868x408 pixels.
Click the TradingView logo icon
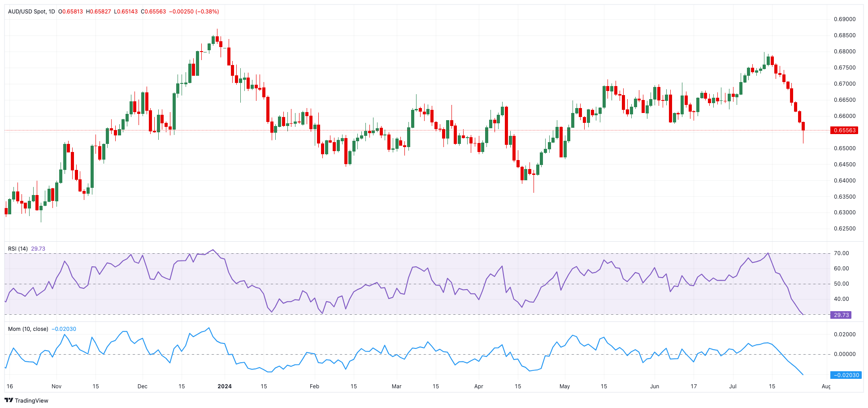(x=9, y=400)
